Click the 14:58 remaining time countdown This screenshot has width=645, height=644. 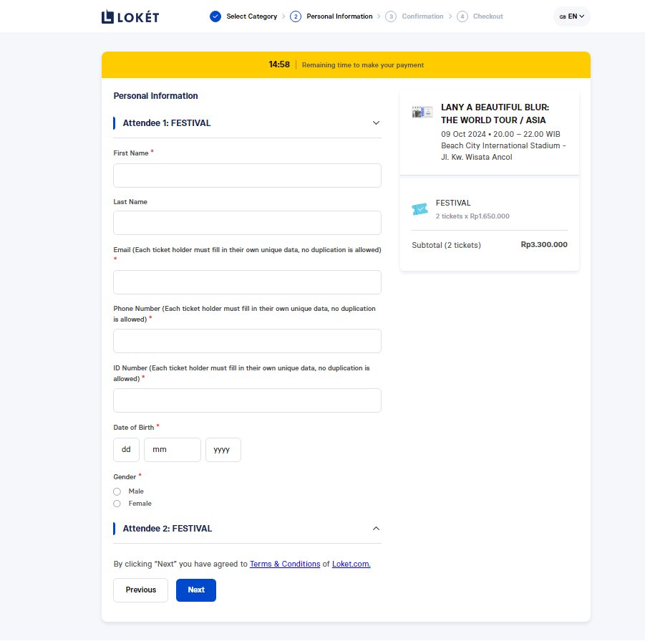279,64
